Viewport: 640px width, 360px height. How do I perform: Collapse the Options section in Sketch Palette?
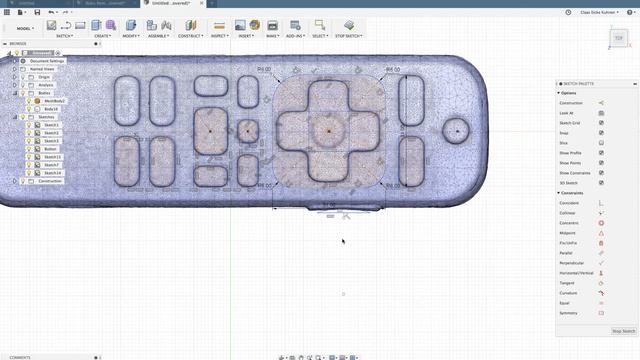pos(559,93)
